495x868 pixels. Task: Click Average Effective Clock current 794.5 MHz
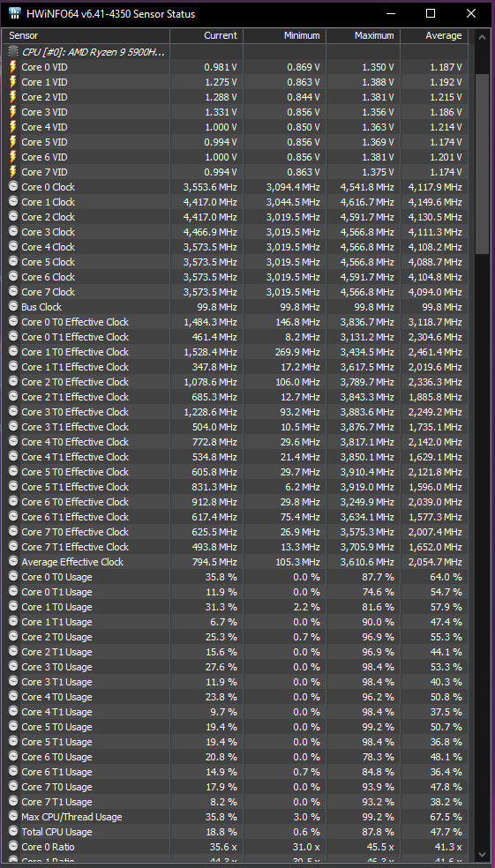[213, 562]
